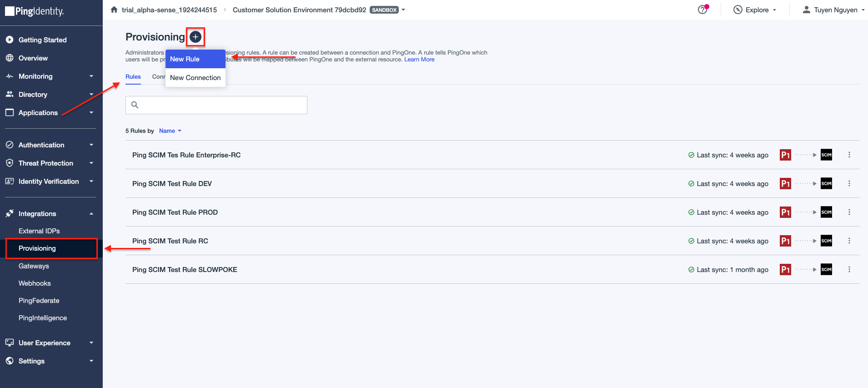Select New Connection from the menu
The image size is (868, 388).
[196, 78]
